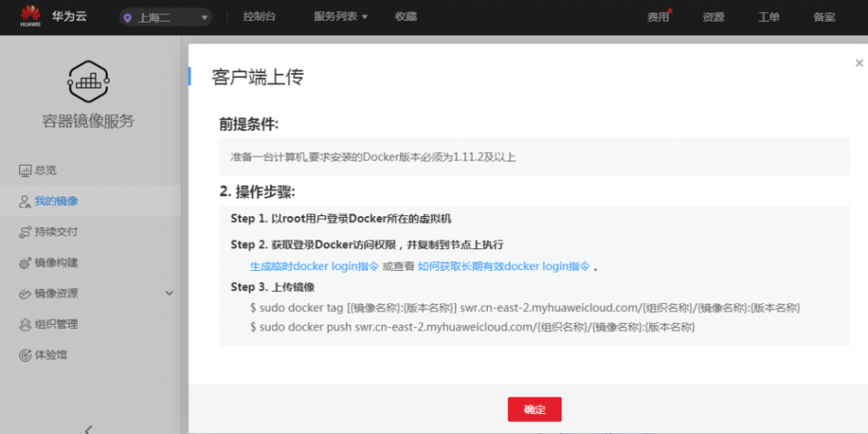The image size is (868, 434).
Task: Open the 资源 resources menu
Action: pyautogui.click(x=713, y=17)
